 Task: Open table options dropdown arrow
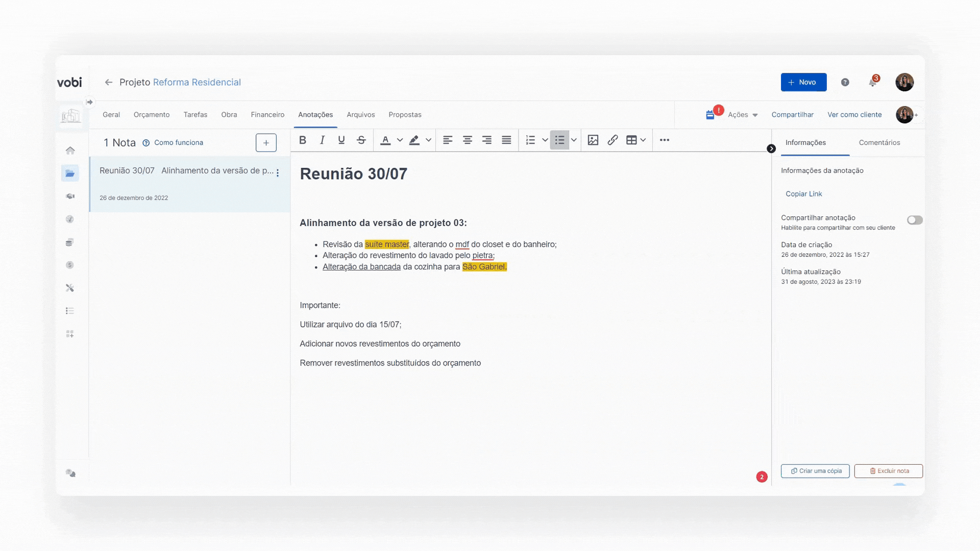(x=643, y=140)
